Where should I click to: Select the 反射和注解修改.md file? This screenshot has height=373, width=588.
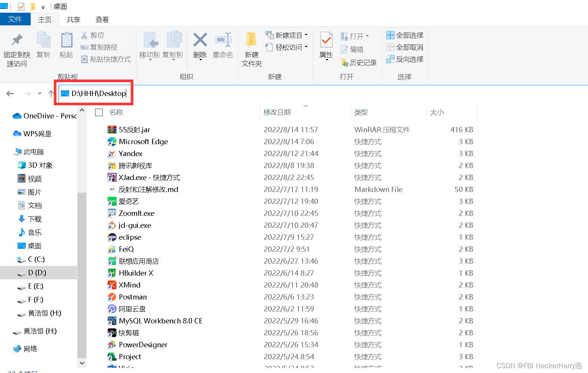143,189
